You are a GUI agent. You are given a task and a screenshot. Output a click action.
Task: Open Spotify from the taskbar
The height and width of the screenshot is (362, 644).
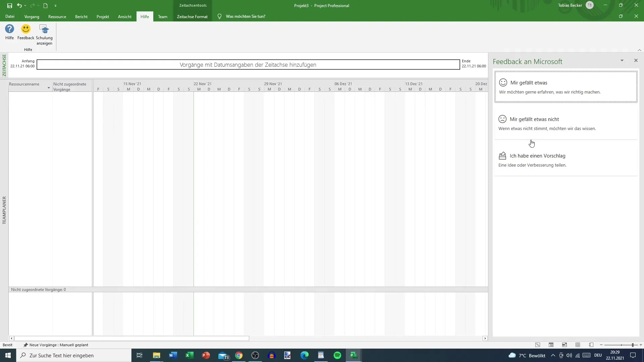pyautogui.click(x=337, y=355)
